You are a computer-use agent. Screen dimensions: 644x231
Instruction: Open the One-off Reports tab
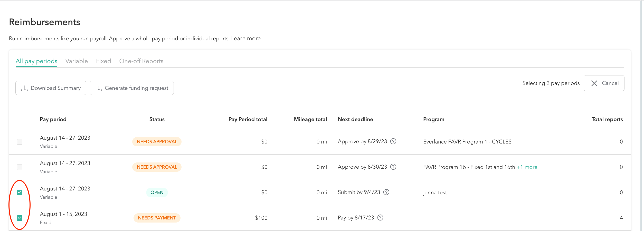tap(141, 61)
